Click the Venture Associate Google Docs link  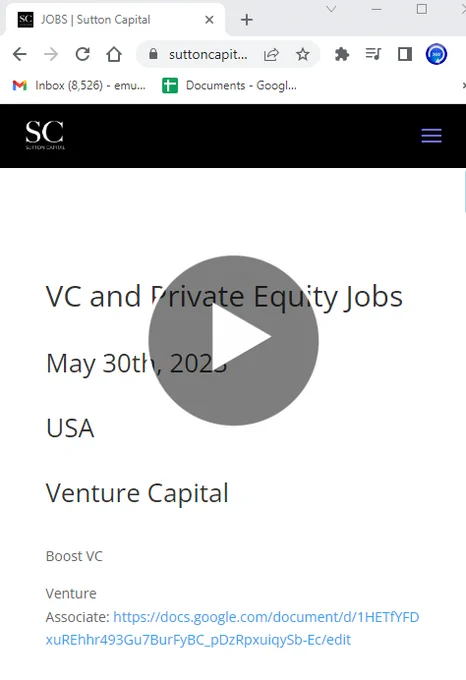tap(232, 628)
